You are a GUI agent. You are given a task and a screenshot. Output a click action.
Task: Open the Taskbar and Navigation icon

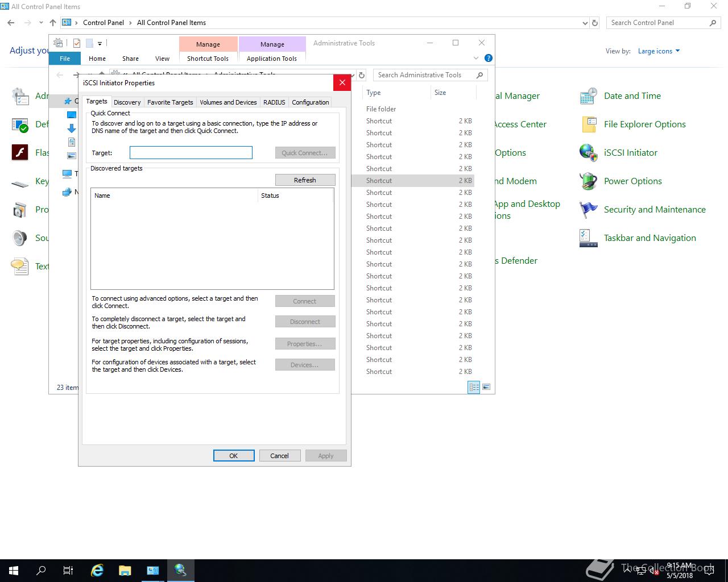tap(588, 238)
